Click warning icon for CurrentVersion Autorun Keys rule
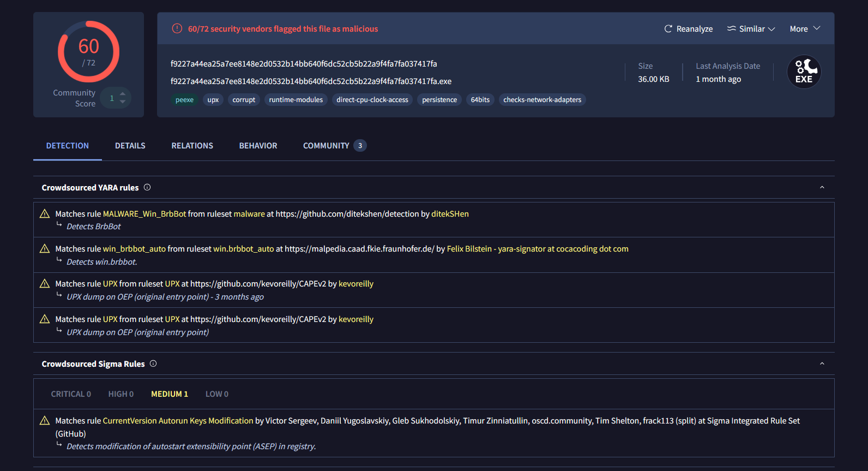This screenshot has width=868, height=471. click(45, 421)
